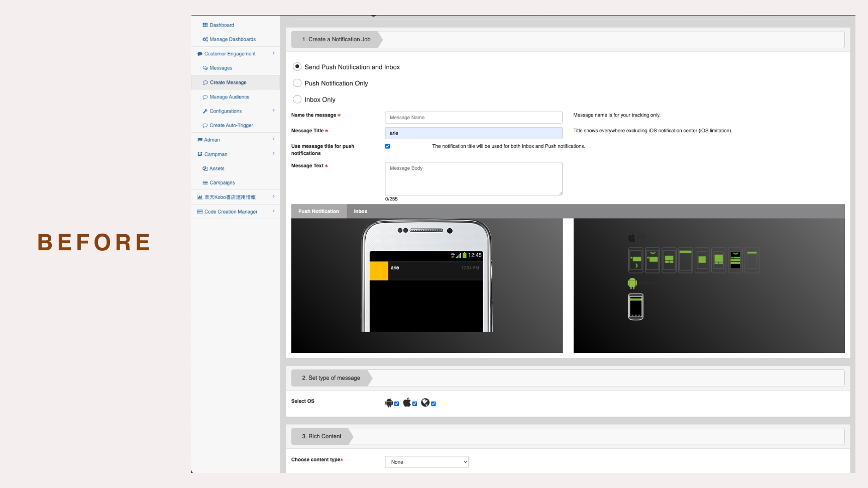Click the yellow notification icon in phone preview
This screenshot has height=488, width=868.
pyautogui.click(x=379, y=271)
